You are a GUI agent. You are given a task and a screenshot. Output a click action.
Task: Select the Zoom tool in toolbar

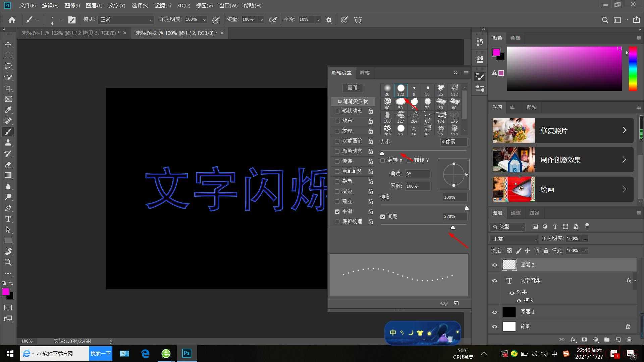click(x=8, y=262)
